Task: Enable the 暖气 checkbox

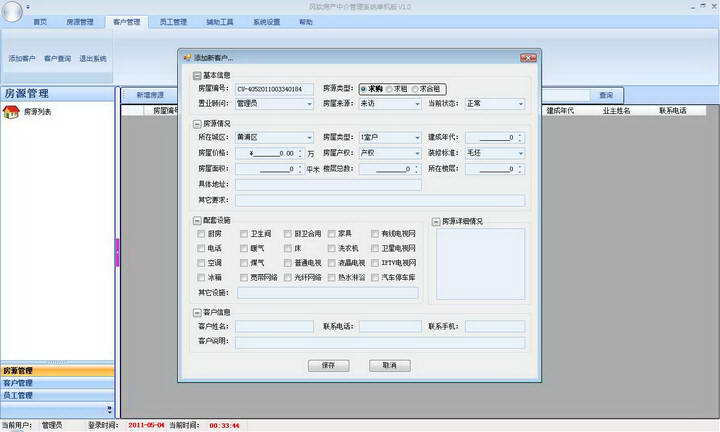Action: 244,248
